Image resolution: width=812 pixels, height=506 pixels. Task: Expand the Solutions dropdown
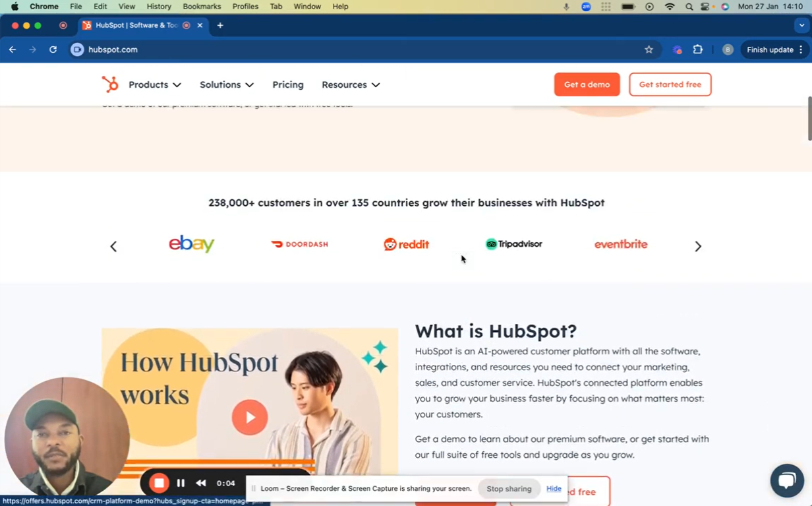(x=227, y=84)
